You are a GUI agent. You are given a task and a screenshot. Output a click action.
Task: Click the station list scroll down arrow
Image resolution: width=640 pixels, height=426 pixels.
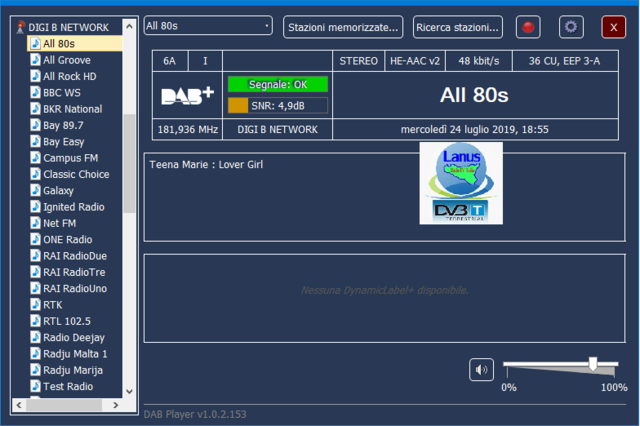coord(129,391)
